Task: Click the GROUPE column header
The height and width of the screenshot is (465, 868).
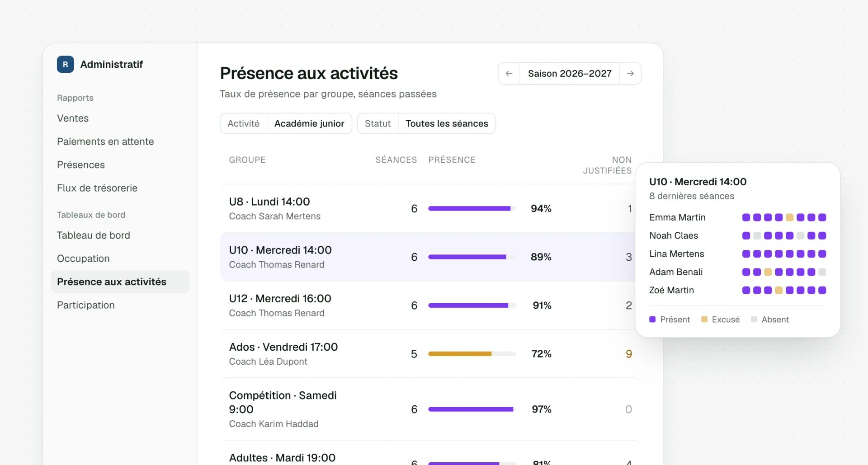Action: (x=247, y=160)
